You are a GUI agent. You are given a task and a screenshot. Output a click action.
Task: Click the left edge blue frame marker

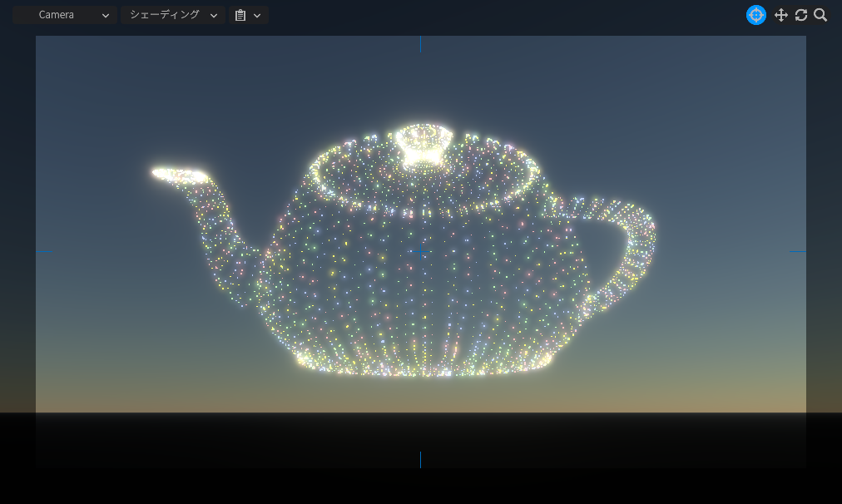pyautogui.click(x=44, y=251)
